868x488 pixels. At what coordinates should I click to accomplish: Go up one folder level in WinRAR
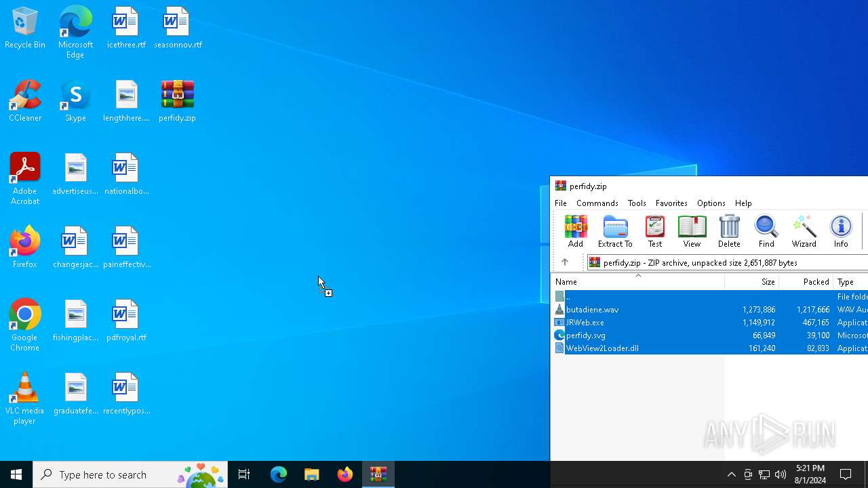point(564,262)
